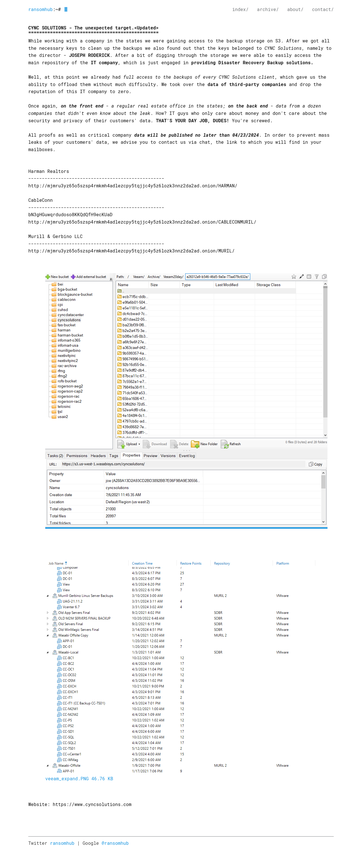Collapse the Wasabi-Local job tree

tap(48, 652)
